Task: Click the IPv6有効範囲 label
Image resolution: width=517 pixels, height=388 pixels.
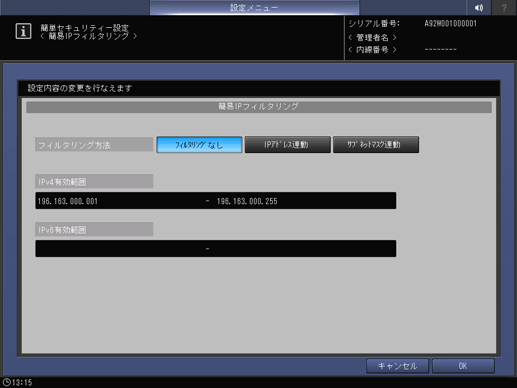Action: coord(94,230)
